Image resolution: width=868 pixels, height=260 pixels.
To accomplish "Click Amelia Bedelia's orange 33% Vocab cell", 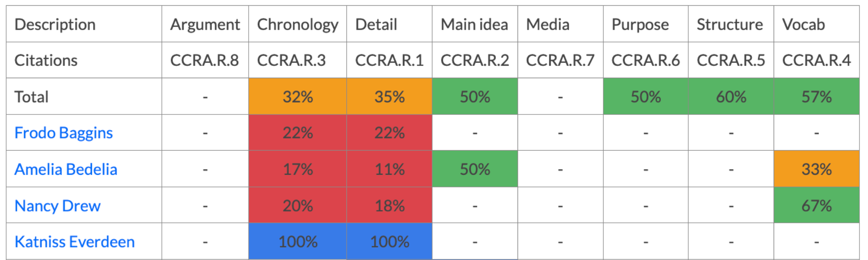I will (x=816, y=169).
